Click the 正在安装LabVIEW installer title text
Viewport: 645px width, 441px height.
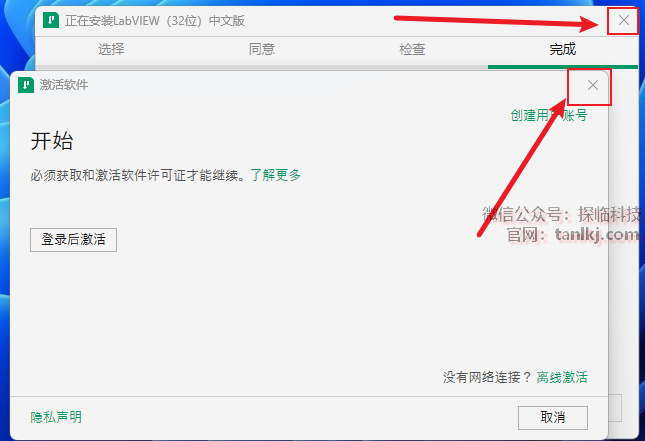(x=155, y=21)
